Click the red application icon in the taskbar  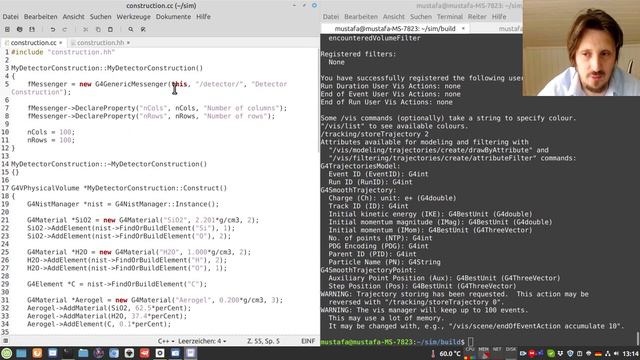tap(144, 353)
